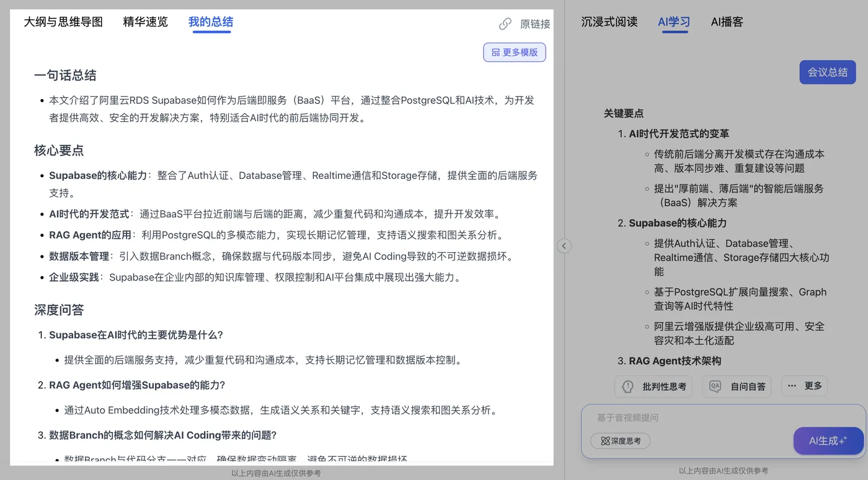Viewport: 868px width, 480px height.
Task: Click the 核心要点 heading
Action: (x=59, y=151)
